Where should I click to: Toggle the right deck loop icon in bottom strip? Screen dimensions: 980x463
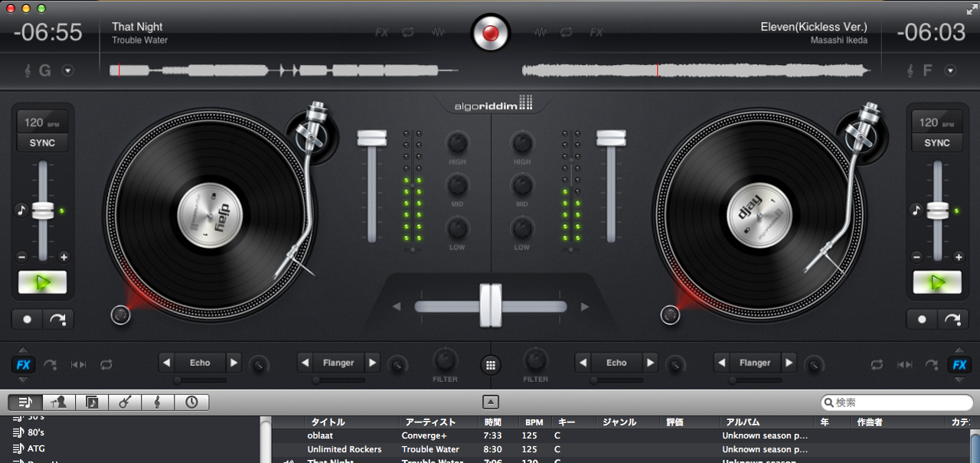[x=877, y=364]
